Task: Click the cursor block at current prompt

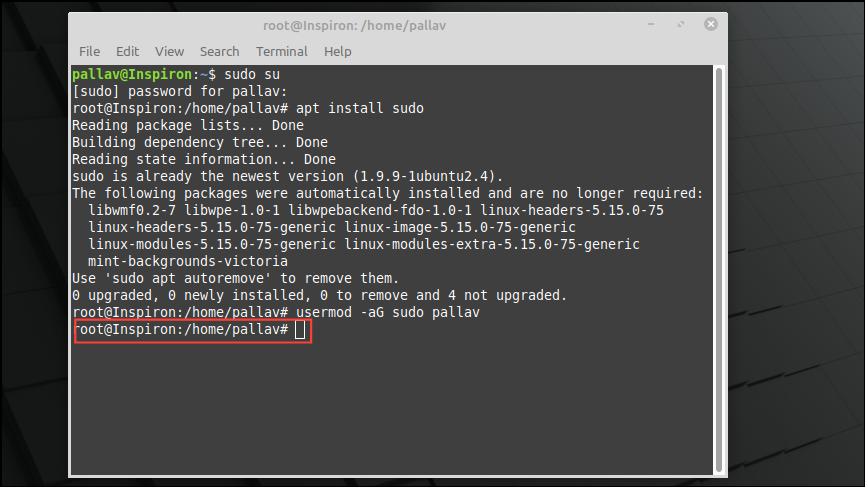Action: pyautogui.click(x=300, y=330)
